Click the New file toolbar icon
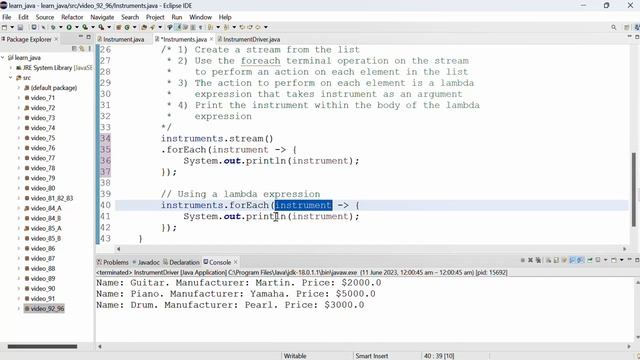 pos(4,27)
